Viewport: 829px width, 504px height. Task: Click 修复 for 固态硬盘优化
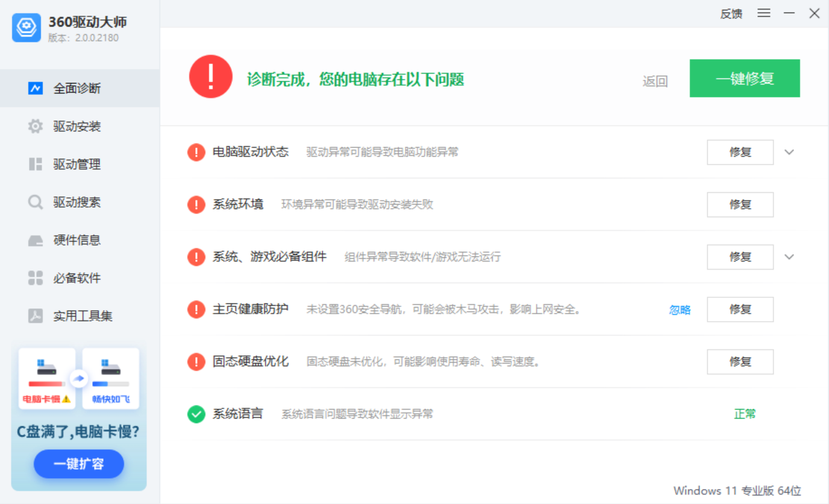click(740, 362)
